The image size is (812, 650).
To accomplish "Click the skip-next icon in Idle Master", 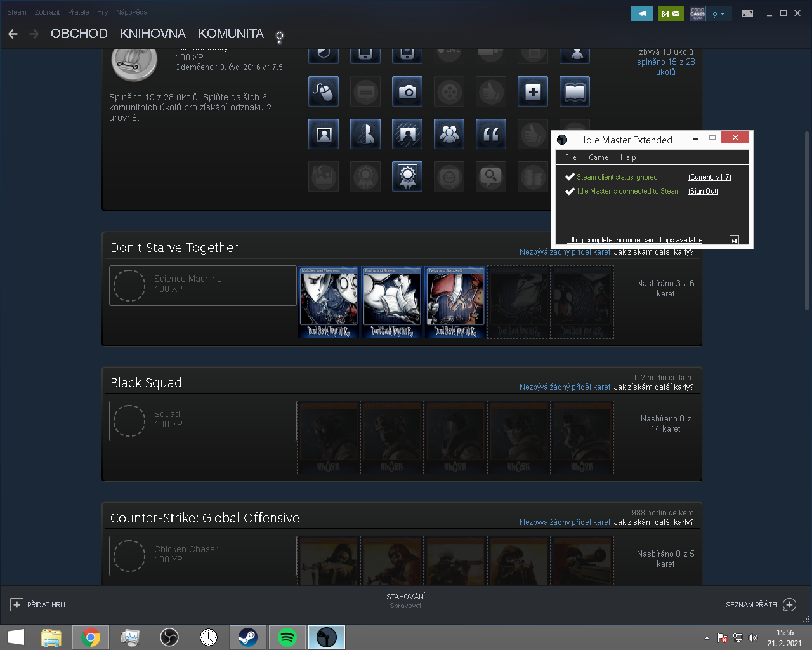I will point(734,240).
